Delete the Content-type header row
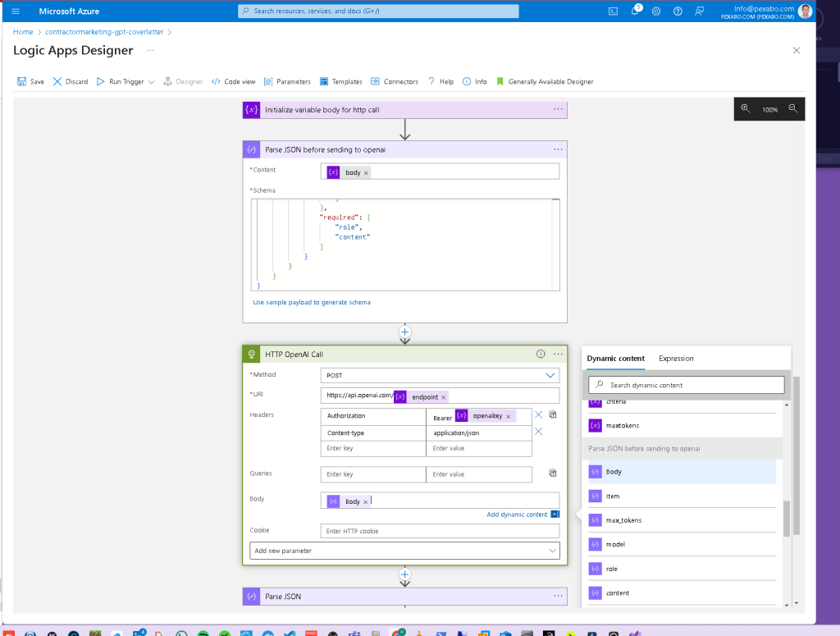 click(538, 432)
